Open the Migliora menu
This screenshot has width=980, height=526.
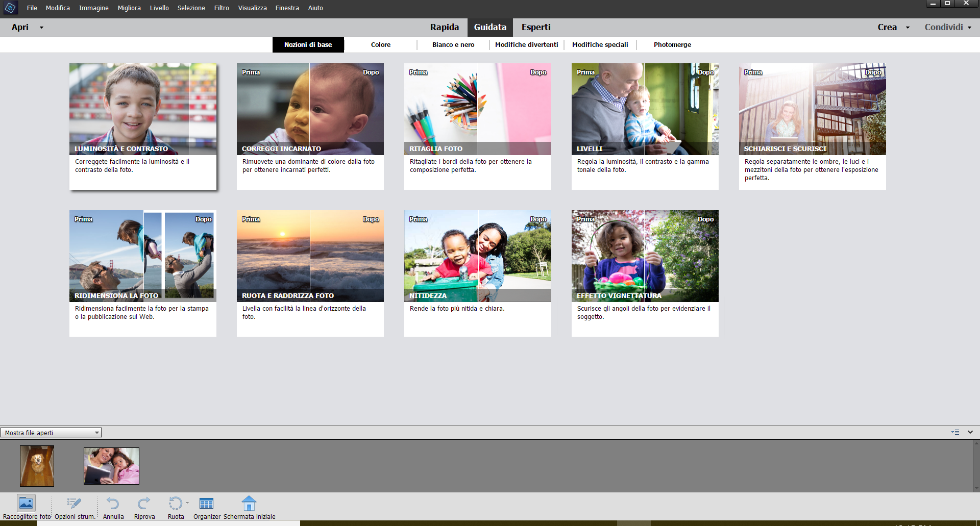(x=129, y=8)
